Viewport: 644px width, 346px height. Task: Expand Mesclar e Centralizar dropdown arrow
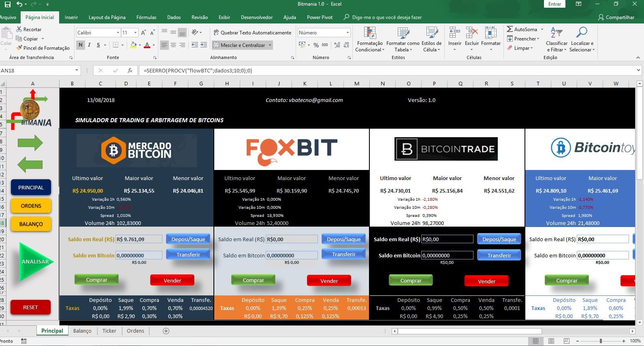270,45
